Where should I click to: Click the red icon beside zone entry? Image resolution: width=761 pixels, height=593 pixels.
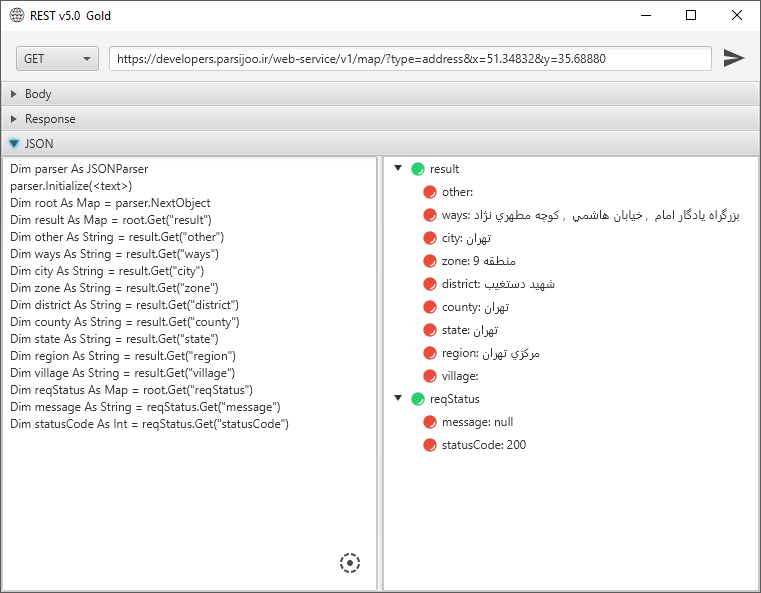click(x=430, y=261)
